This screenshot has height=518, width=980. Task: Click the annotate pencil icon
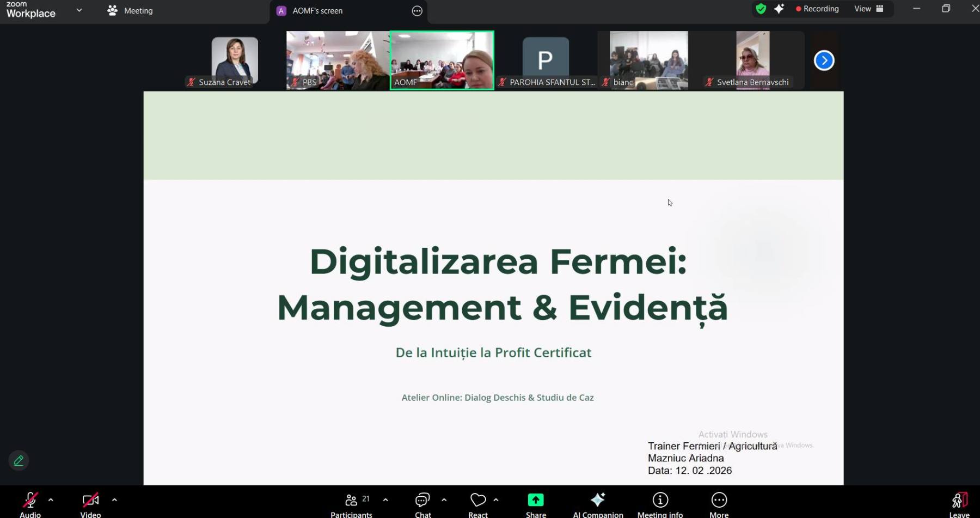19,461
